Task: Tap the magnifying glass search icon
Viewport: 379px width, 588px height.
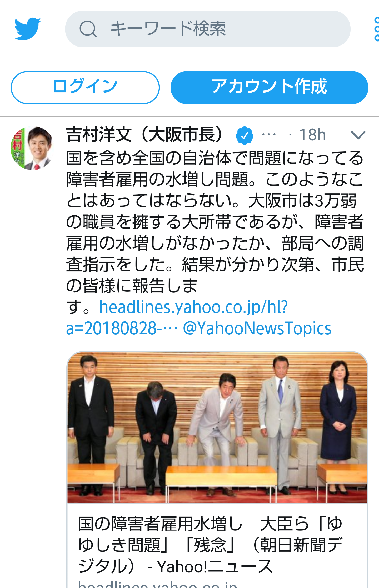Action: (x=88, y=29)
